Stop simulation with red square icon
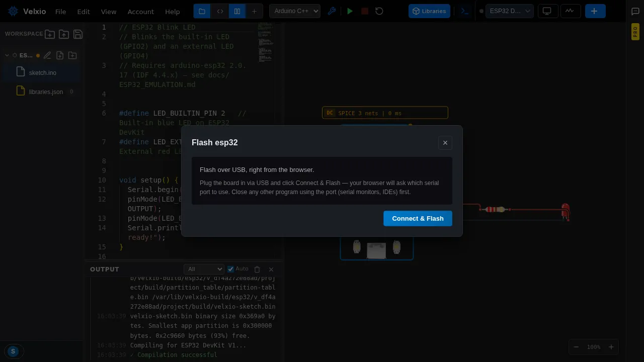 [365, 11]
